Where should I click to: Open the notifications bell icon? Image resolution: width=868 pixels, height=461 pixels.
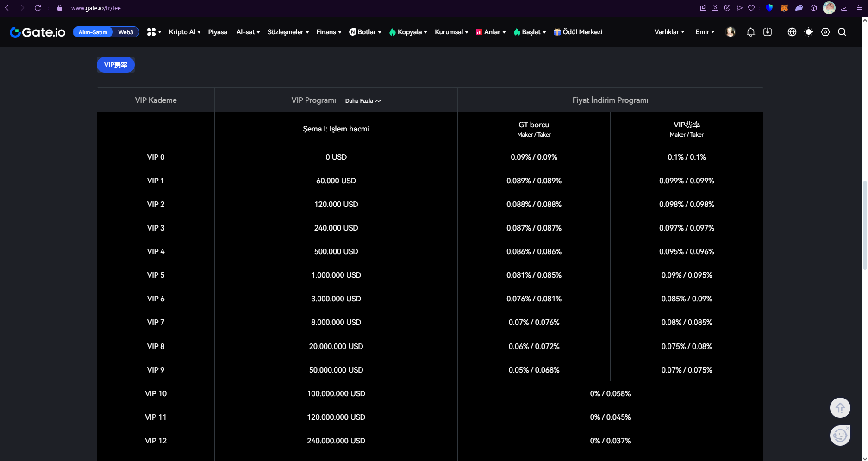click(x=750, y=32)
